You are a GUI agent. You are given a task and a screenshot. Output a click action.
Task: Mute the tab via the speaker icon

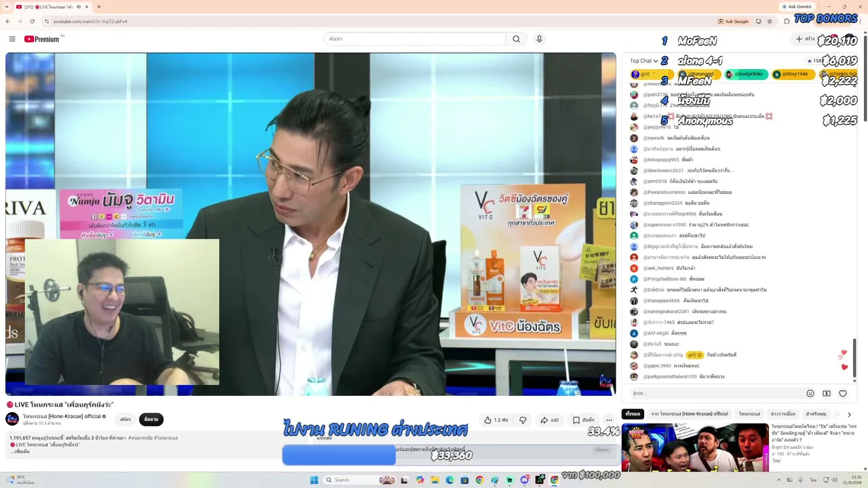78,7
